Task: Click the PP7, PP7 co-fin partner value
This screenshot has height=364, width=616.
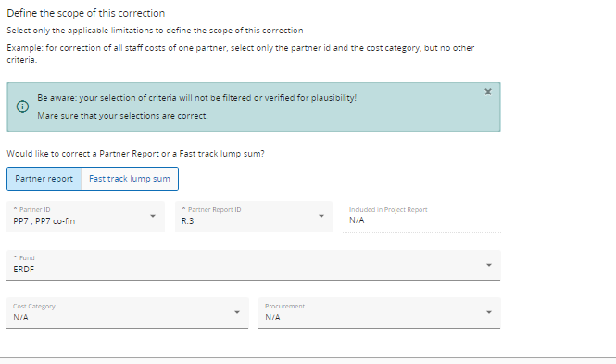Action: pos(44,221)
